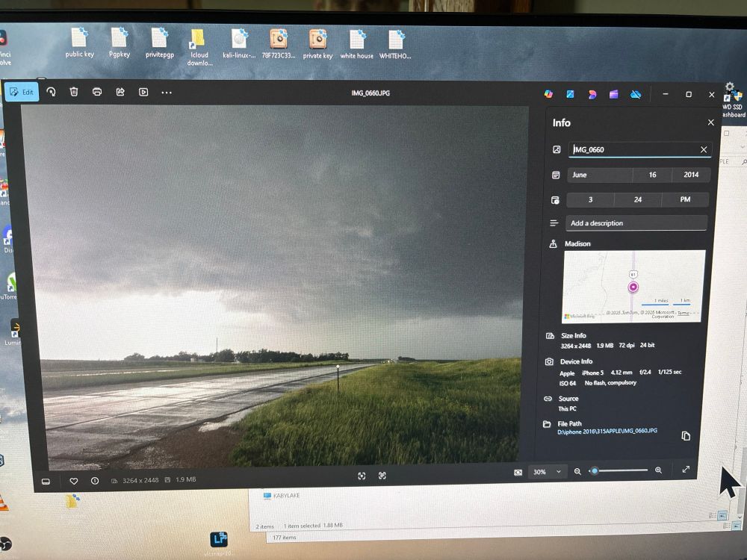This screenshot has width=747, height=560.
Task: Click the Size Info heading
Action: [x=574, y=336]
